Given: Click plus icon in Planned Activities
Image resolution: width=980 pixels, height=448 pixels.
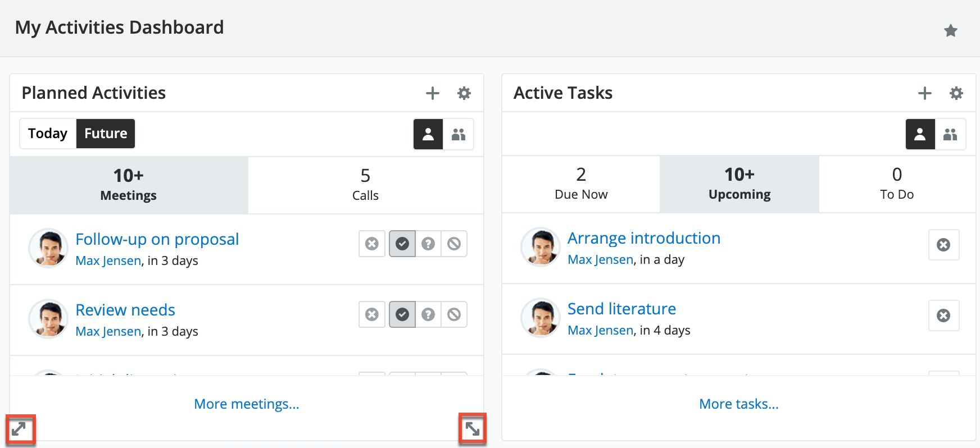Looking at the screenshot, I should coord(432,93).
